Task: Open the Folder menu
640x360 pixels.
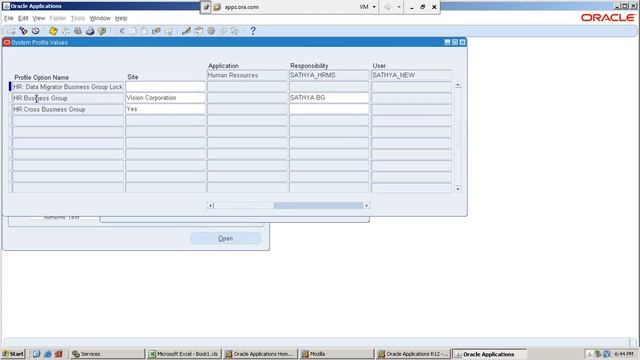Action: click(58, 18)
